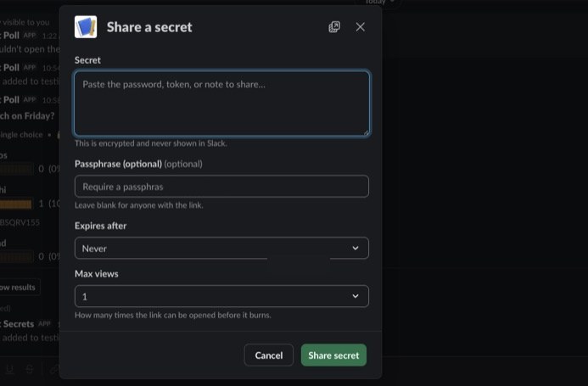
Task: Open the Expires after dropdown showing Never
Action: [221, 248]
